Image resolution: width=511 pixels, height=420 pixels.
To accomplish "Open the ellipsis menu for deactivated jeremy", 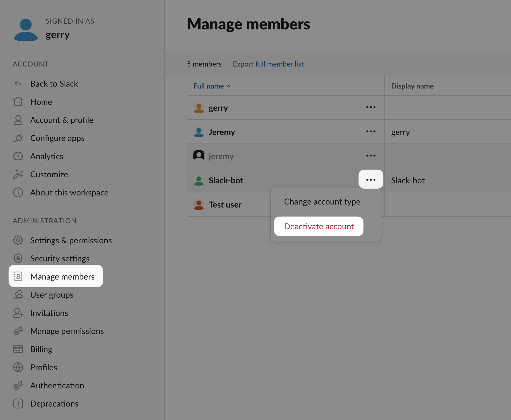I will (x=371, y=156).
